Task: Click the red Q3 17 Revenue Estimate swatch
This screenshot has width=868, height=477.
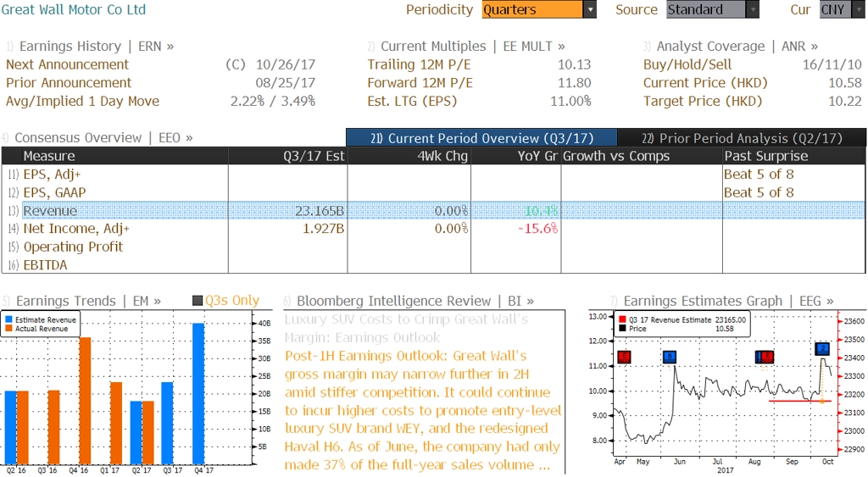Action: point(623,320)
